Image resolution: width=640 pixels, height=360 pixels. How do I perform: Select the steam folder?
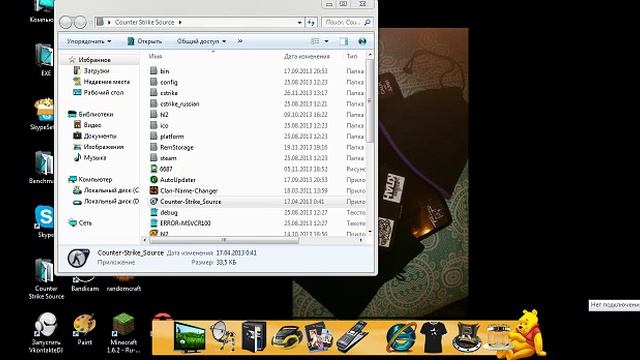tap(168, 158)
